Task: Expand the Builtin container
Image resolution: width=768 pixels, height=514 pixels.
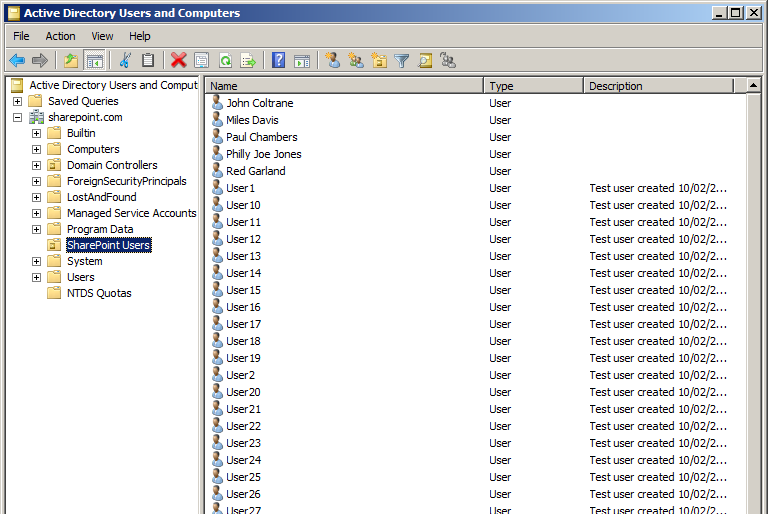Action: tap(36, 133)
